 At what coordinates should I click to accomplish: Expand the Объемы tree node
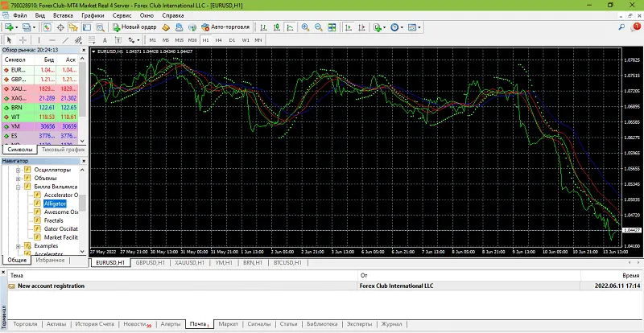click(x=18, y=179)
